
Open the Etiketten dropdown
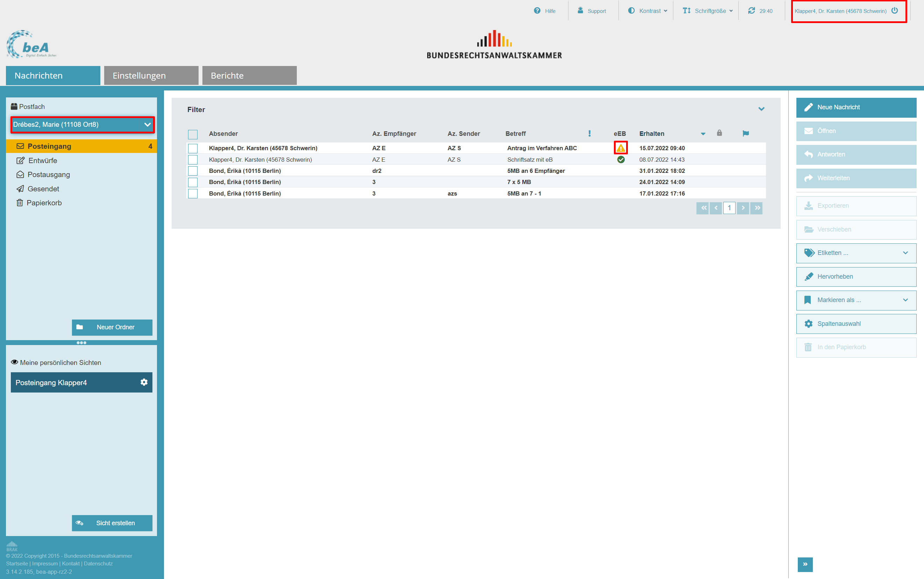(856, 253)
